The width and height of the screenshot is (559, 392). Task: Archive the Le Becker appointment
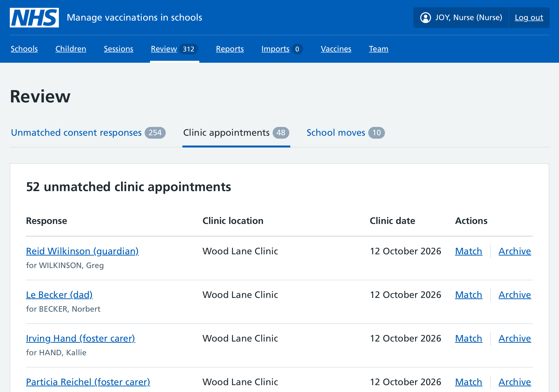click(x=515, y=295)
